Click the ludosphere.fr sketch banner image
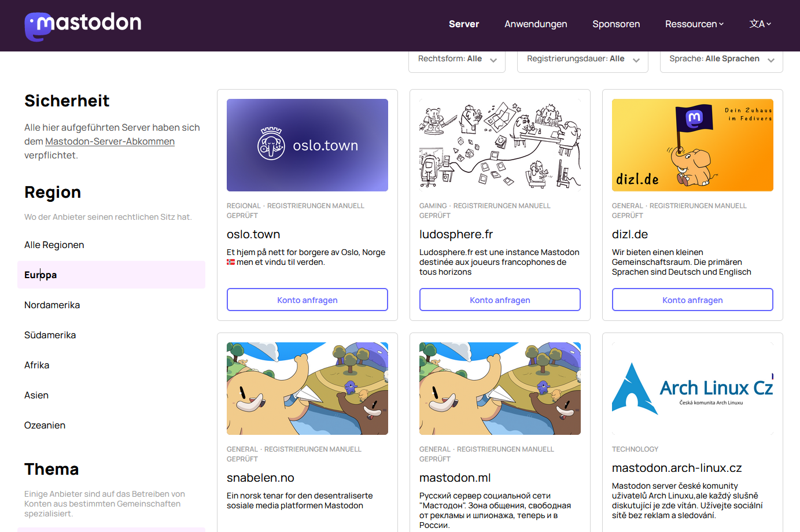The width and height of the screenshot is (800, 532). pyautogui.click(x=500, y=145)
